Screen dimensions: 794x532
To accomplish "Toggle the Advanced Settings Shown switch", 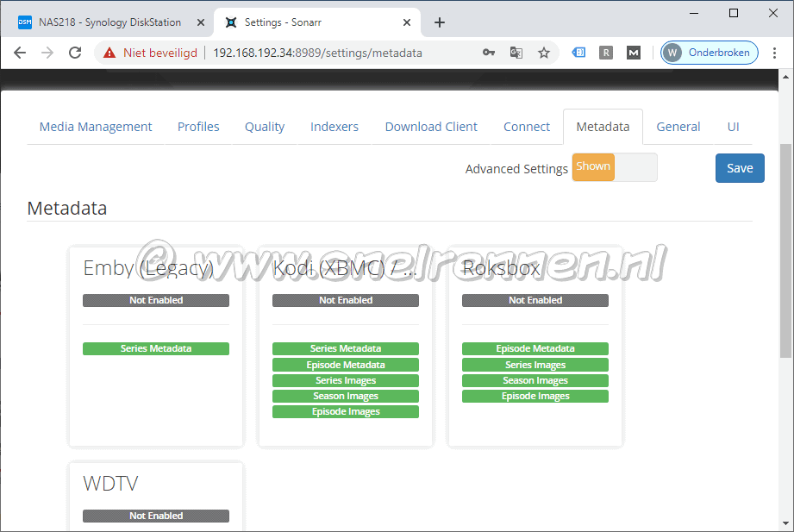I will pyautogui.click(x=615, y=167).
